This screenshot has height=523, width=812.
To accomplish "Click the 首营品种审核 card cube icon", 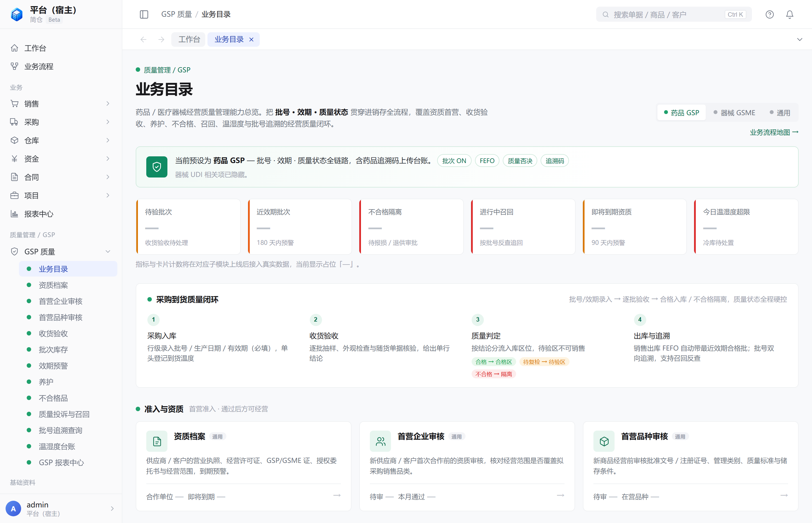I will (604, 441).
